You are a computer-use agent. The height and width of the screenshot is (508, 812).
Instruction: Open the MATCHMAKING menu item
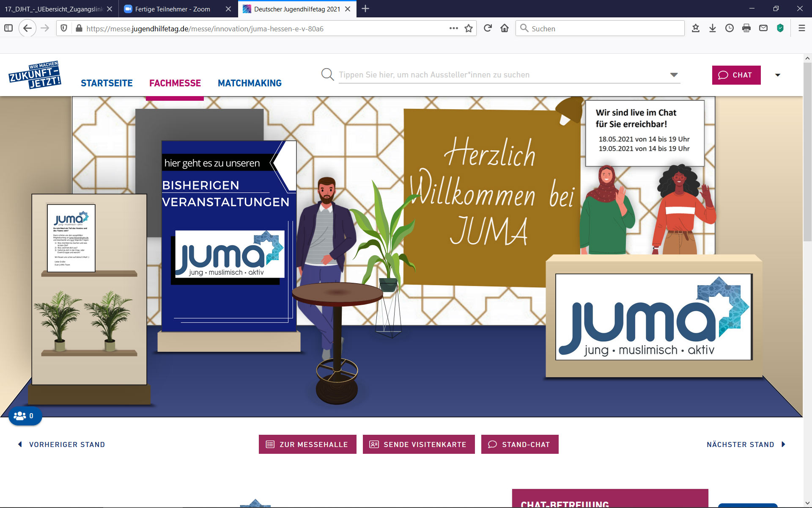pyautogui.click(x=250, y=83)
